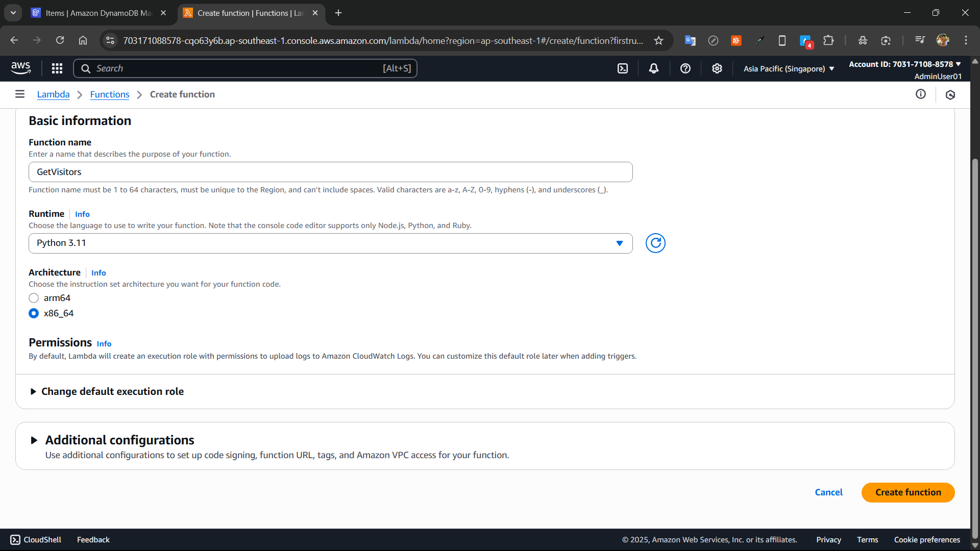
Task: Focus the AWS Search box
Action: click(245, 68)
